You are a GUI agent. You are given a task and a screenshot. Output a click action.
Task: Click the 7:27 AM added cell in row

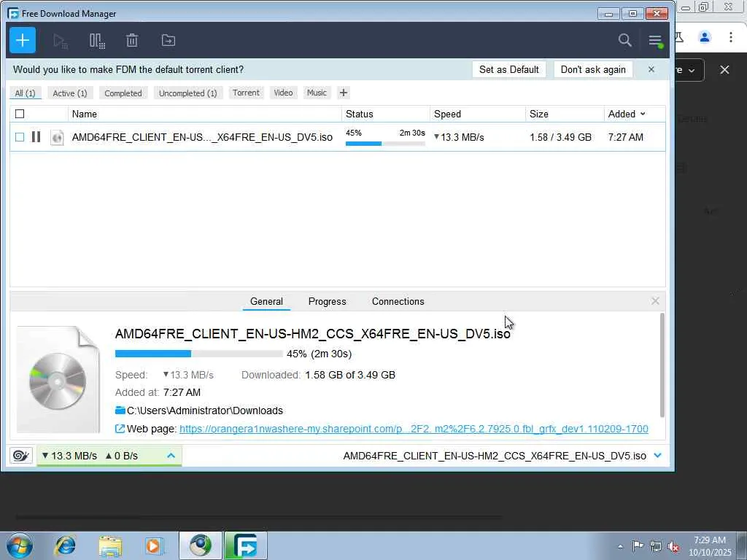625,137
